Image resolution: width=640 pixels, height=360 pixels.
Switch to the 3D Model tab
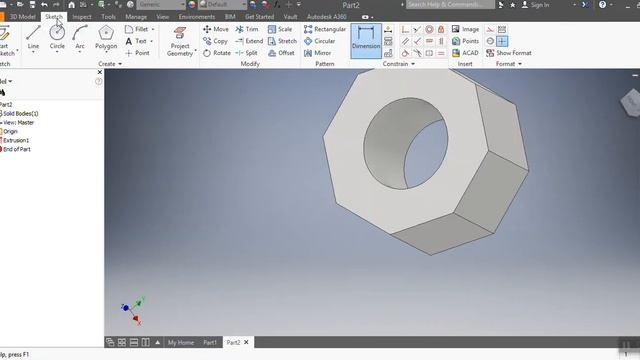tap(23, 17)
